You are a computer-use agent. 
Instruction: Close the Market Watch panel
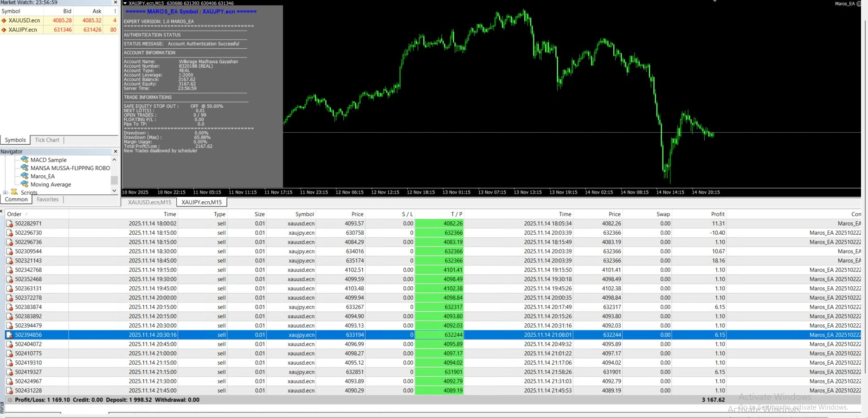(116, 3)
